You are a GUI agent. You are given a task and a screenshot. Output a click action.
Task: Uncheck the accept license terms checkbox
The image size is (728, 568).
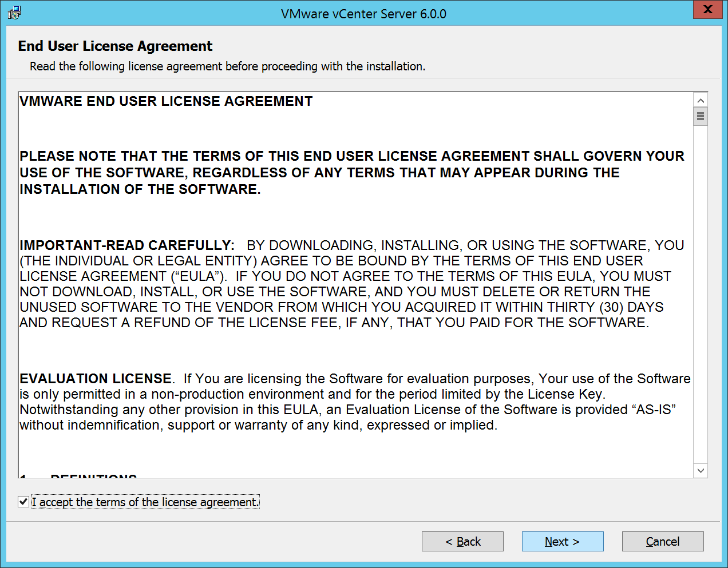pos(23,502)
